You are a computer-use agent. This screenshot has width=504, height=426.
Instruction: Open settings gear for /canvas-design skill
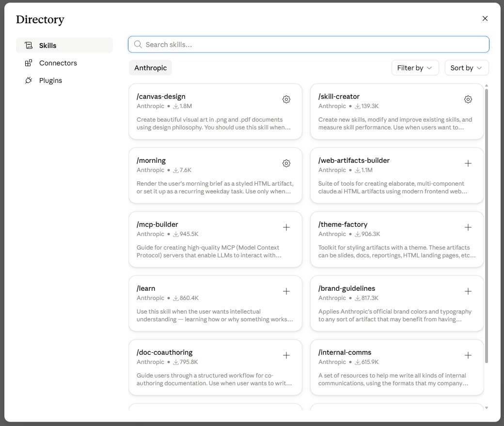pyautogui.click(x=286, y=99)
